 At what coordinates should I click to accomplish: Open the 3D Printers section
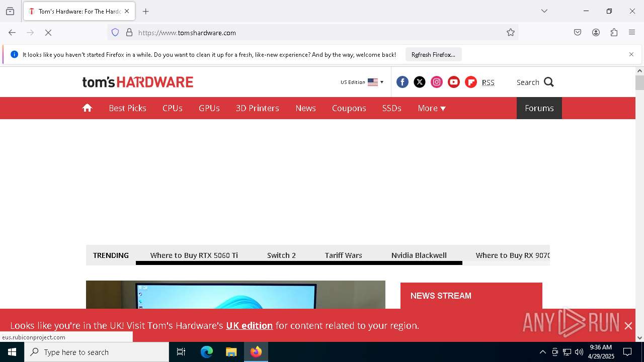tap(258, 108)
